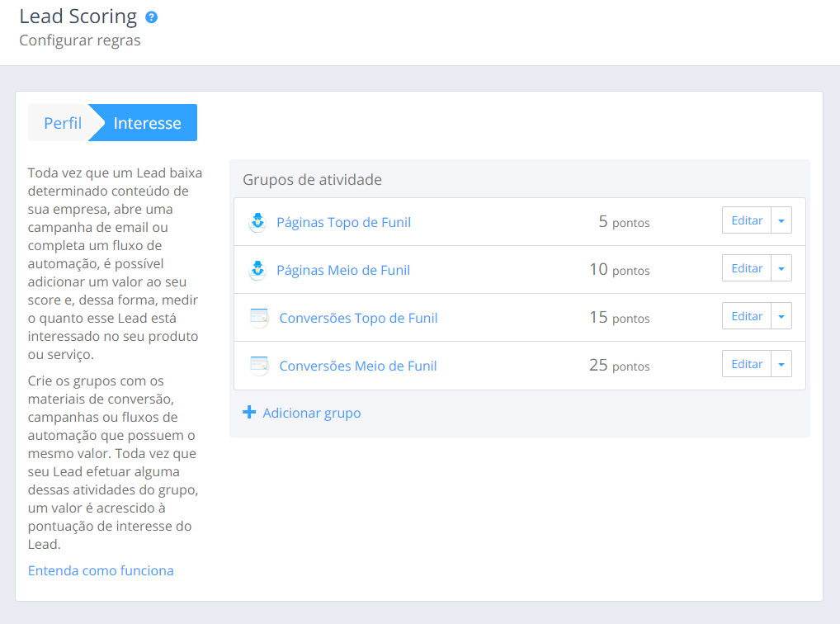This screenshot has height=624, width=840.
Task: Click the Conversões Topo de Funil icon
Action: 259,318
